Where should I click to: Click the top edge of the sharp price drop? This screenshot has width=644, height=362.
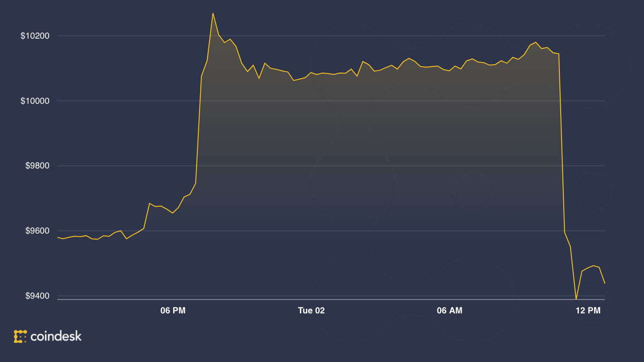pos(559,54)
